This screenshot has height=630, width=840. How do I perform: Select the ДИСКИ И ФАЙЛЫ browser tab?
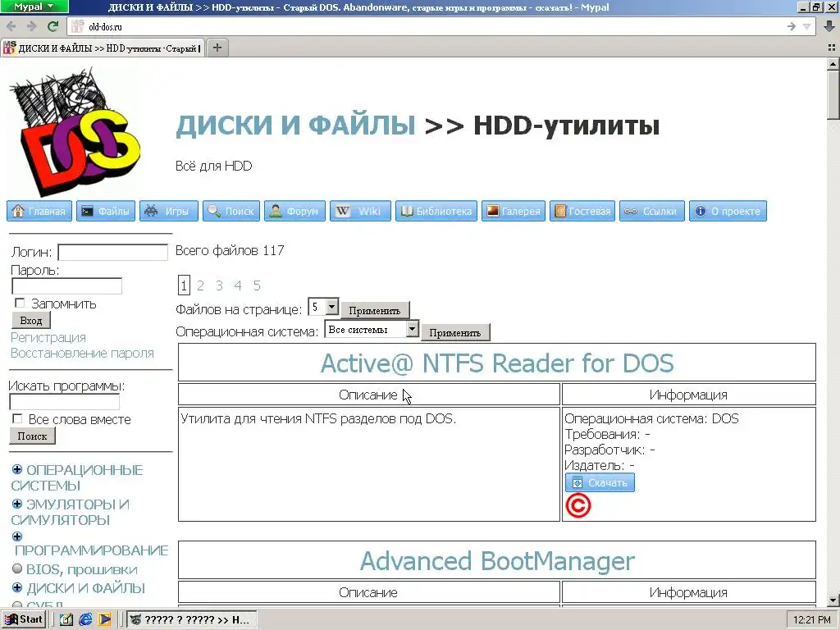point(102,48)
